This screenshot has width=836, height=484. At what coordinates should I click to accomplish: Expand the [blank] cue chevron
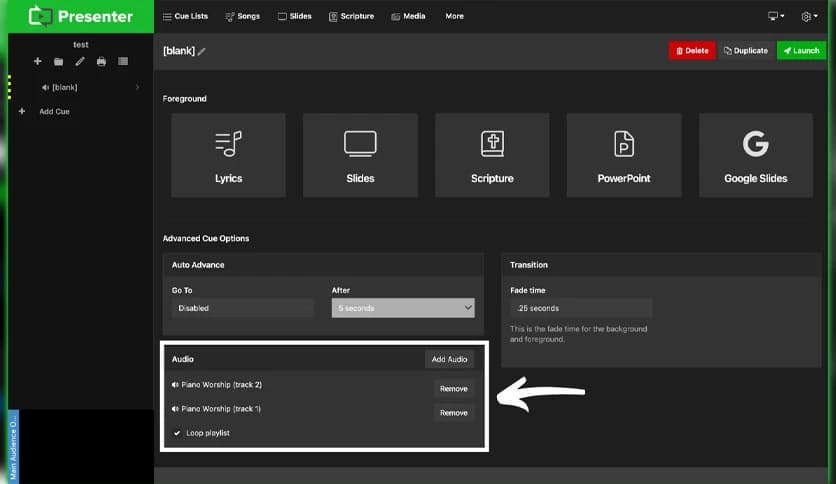(137, 88)
